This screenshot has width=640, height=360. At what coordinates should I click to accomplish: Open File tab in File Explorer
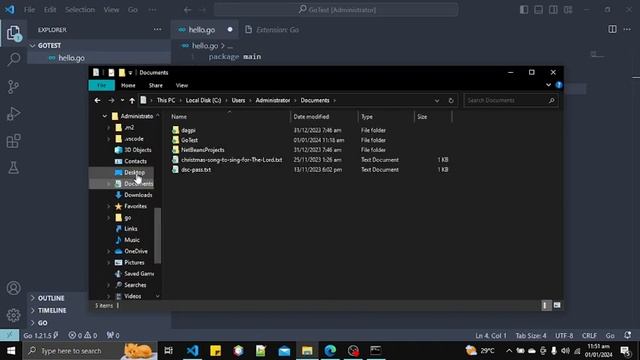point(102,85)
